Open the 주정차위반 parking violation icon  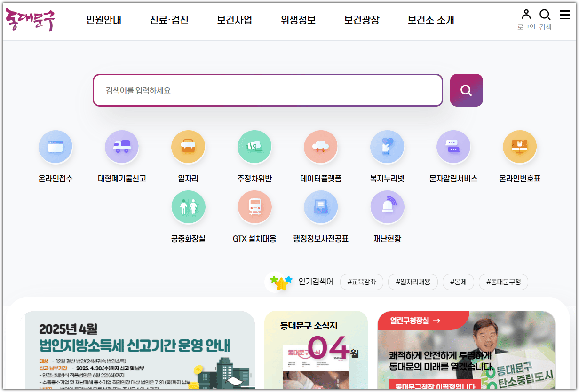pos(254,147)
